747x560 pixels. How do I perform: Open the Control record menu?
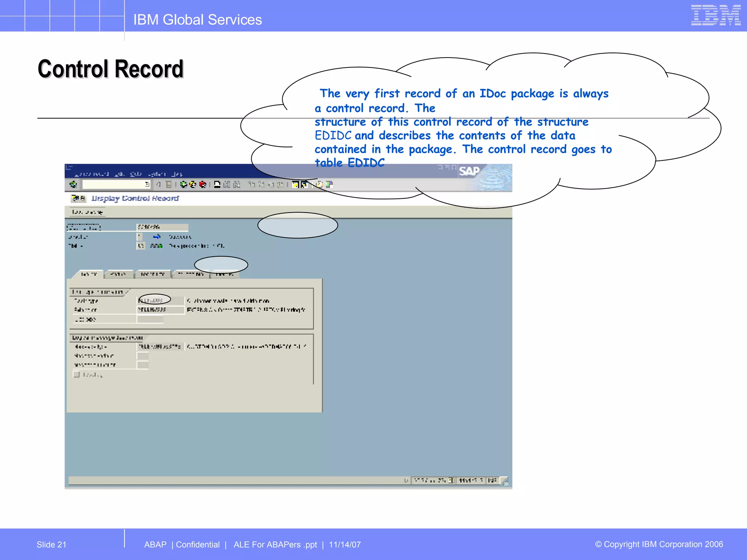92,174
